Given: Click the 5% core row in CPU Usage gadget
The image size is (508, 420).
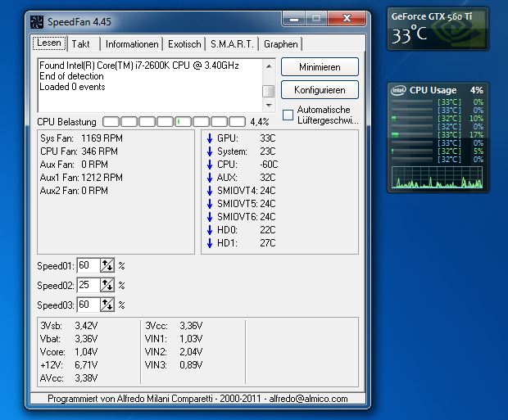Looking at the screenshot, I should pyautogui.click(x=437, y=151).
